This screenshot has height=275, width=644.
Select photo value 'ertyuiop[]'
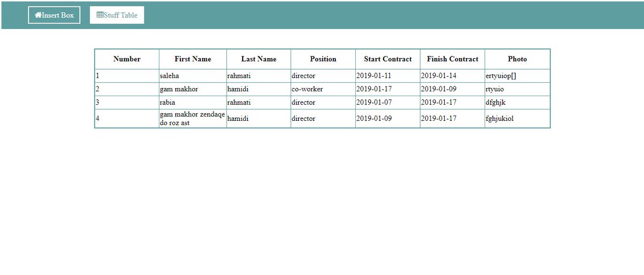[517, 76]
